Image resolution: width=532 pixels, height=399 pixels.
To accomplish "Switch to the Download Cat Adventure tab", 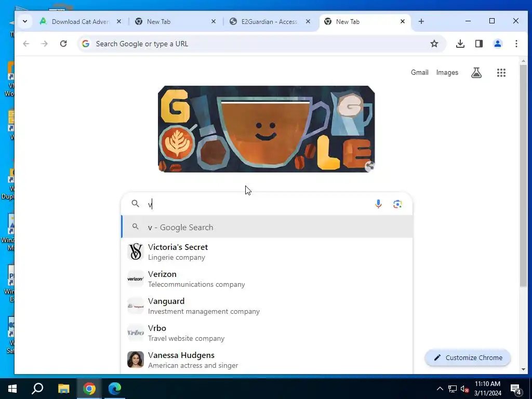I will 80,22.
